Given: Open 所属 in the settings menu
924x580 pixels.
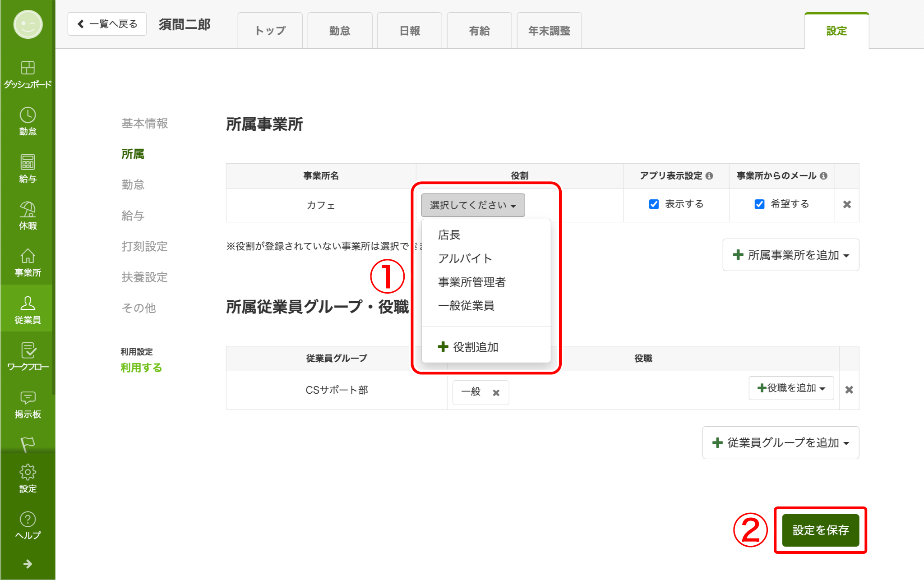Looking at the screenshot, I should tap(133, 154).
